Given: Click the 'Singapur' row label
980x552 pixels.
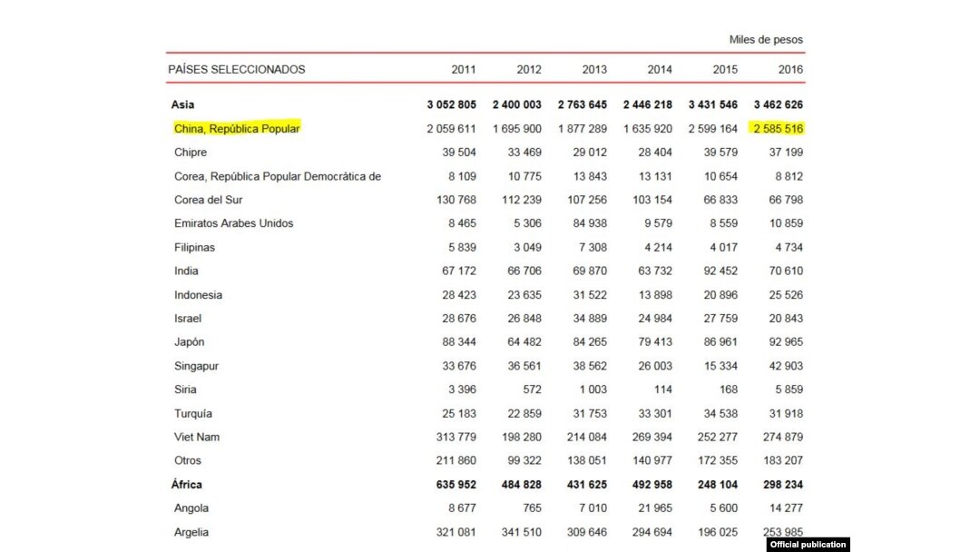Looking at the screenshot, I should click(196, 366).
